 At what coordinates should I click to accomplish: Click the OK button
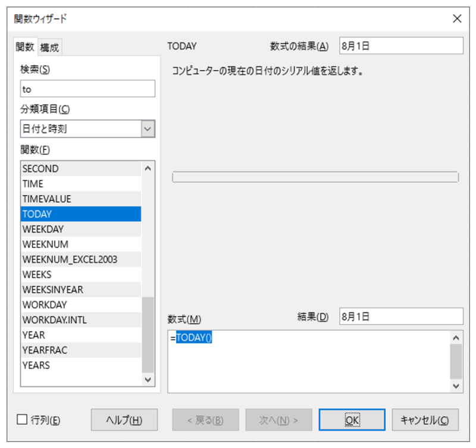(352, 420)
